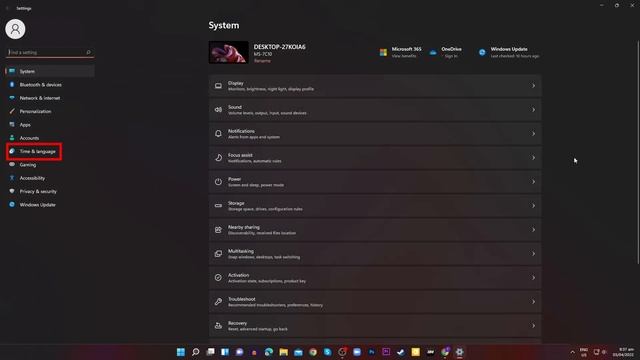Click the user profile avatar
The width and height of the screenshot is (640, 360).
point(15,29)
